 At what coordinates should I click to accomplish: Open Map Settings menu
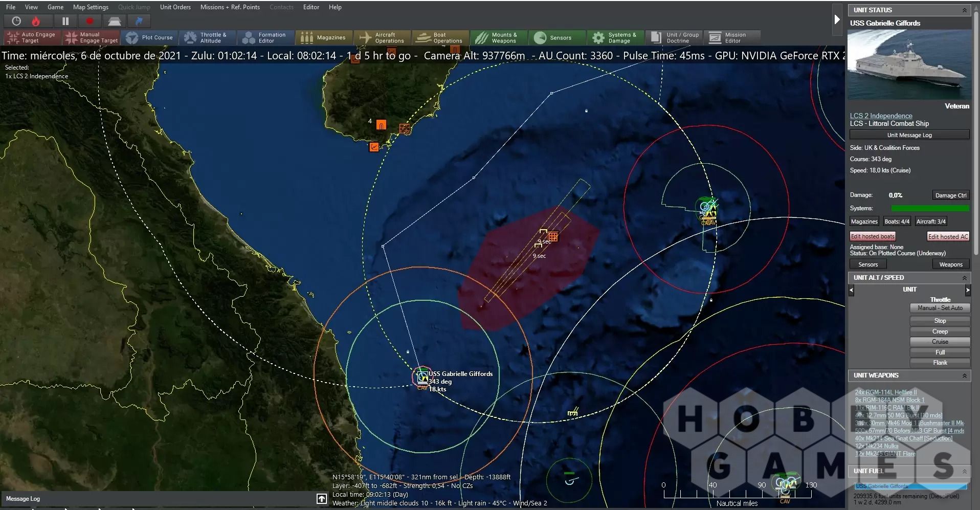point(91,7)
